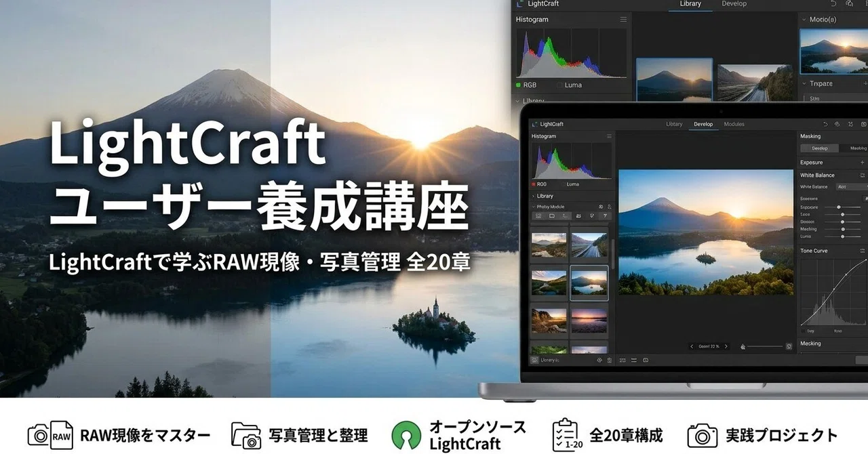
Task: Toggle Luma checkbox in back window Histogram
Action: [559, 85]
